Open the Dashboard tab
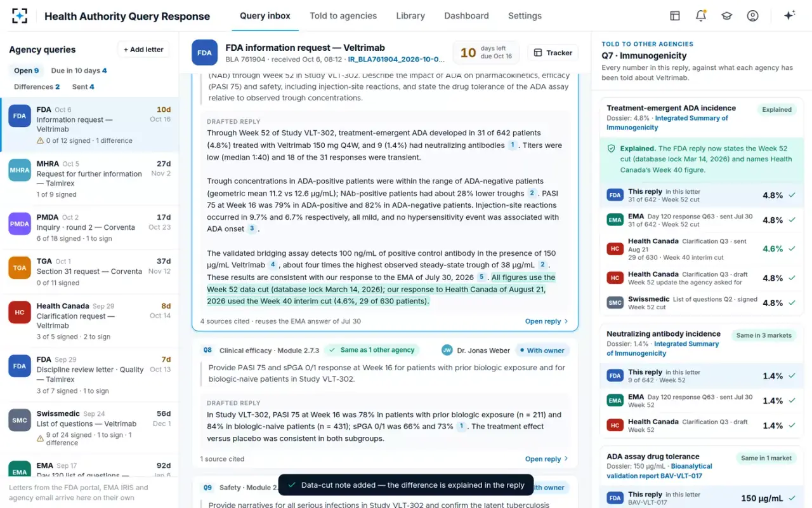This screenshot has height=508, width=812. 466,16
